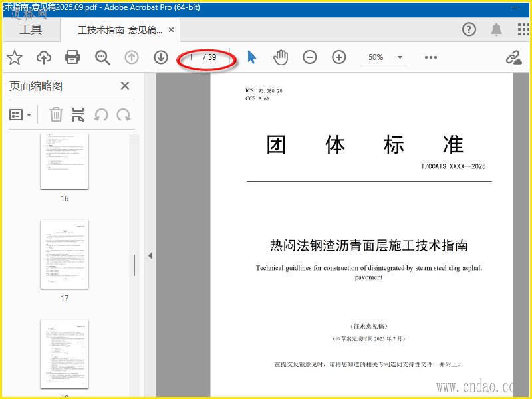Rotate pages clockwise
This screenshot has height=399, width=532.
tap(124, 114)
